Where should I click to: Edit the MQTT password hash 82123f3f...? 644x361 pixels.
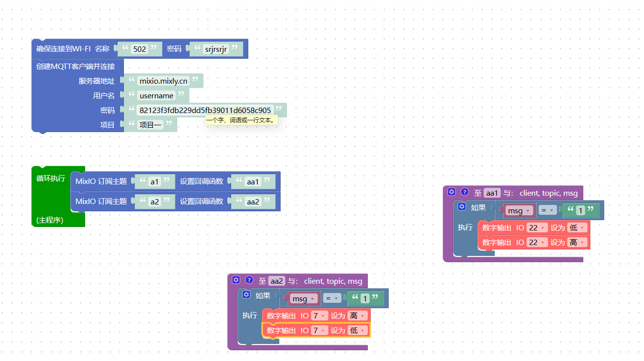point(205,111)
